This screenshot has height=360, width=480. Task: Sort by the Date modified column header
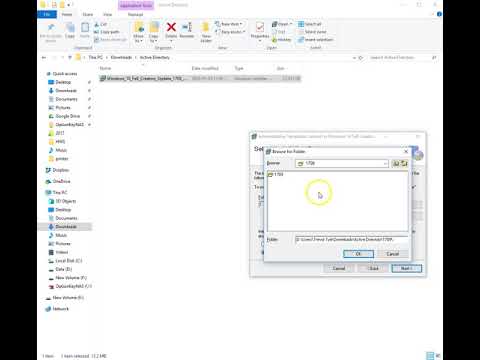205,68
